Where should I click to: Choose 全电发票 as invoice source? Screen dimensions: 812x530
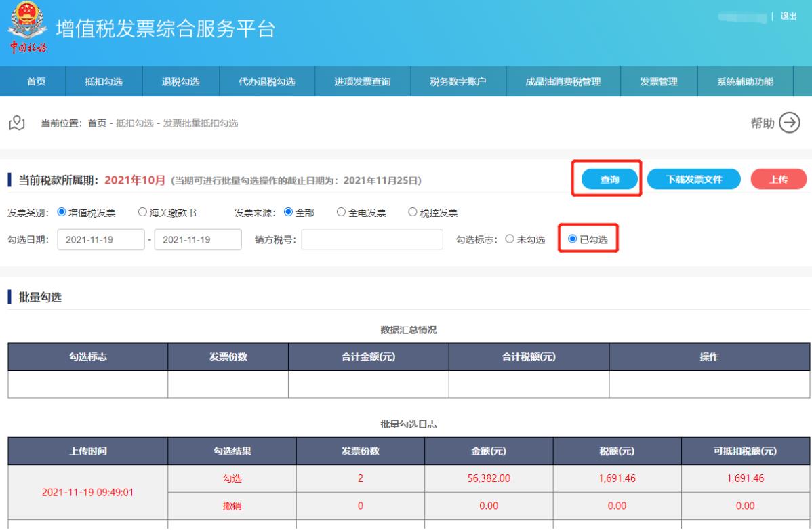click(342, 212)
